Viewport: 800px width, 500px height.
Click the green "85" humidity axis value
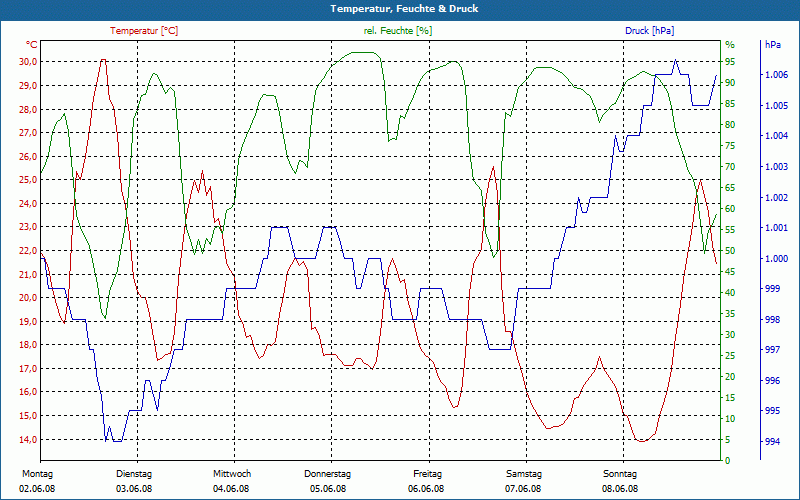click(730, 104)
